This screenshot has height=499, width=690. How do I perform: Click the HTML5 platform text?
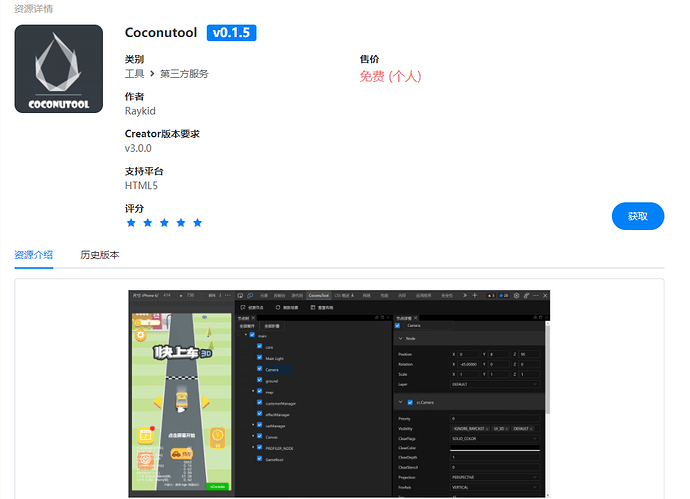[141, 186]
